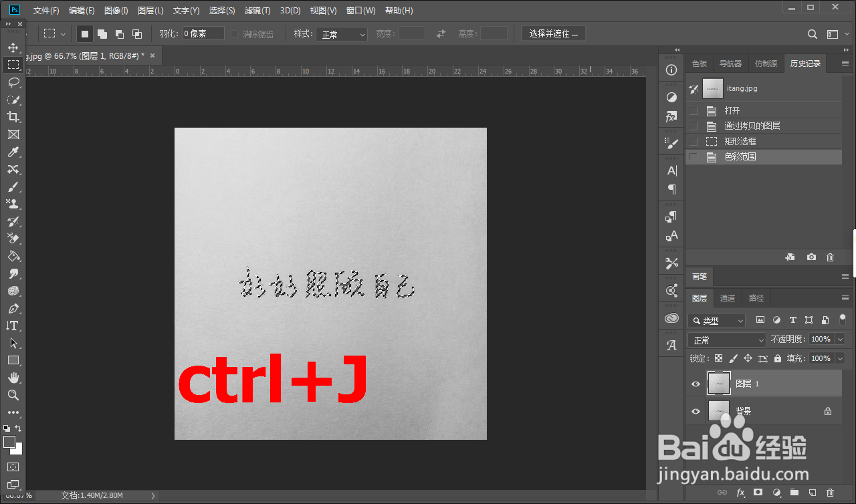
Task: Hide the 背景 layer
Action: tap(695, 411)
